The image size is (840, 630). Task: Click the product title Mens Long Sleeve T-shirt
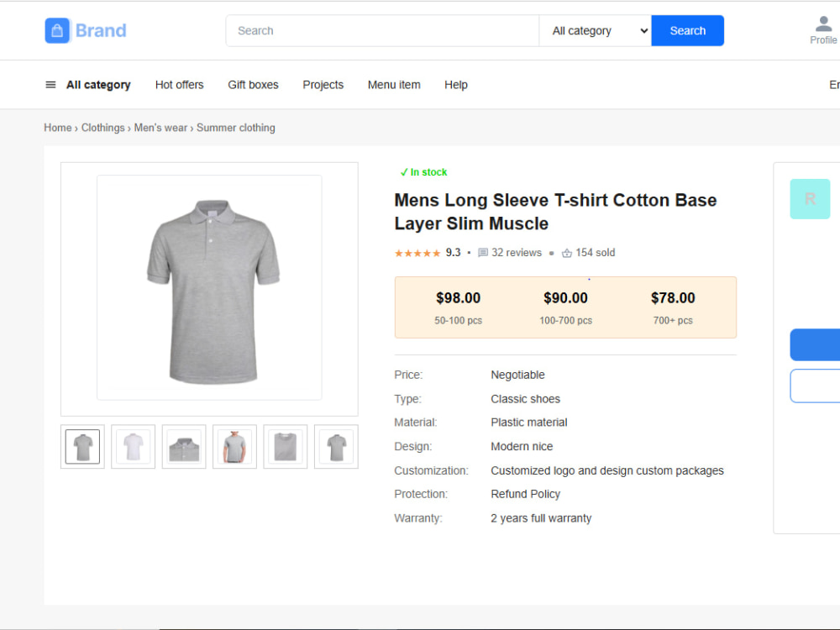click(x=555, y=212)
